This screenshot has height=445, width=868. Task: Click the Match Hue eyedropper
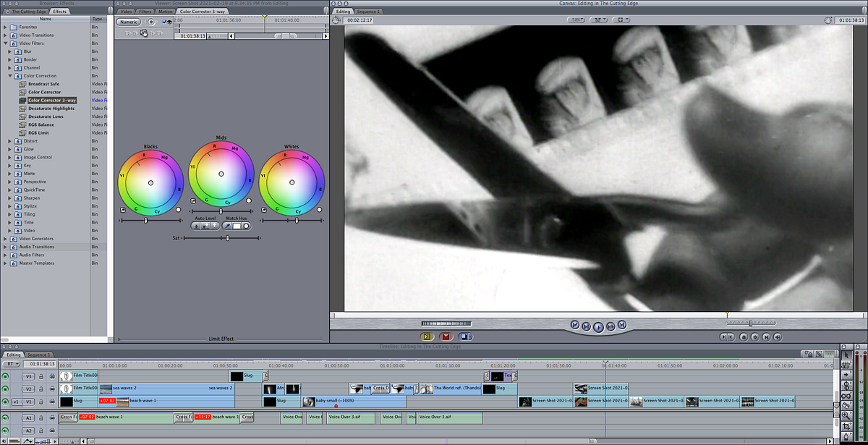pos(227,226)
